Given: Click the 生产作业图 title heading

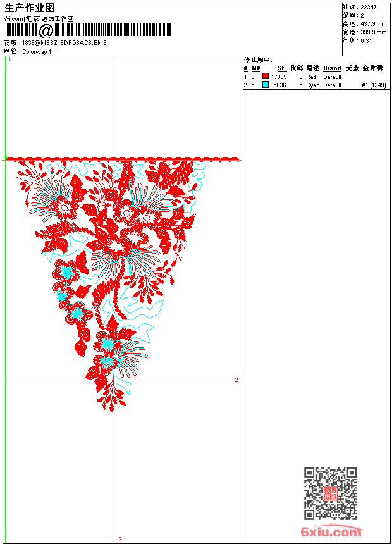Looking at the screenshot, I should coord(29,8).
